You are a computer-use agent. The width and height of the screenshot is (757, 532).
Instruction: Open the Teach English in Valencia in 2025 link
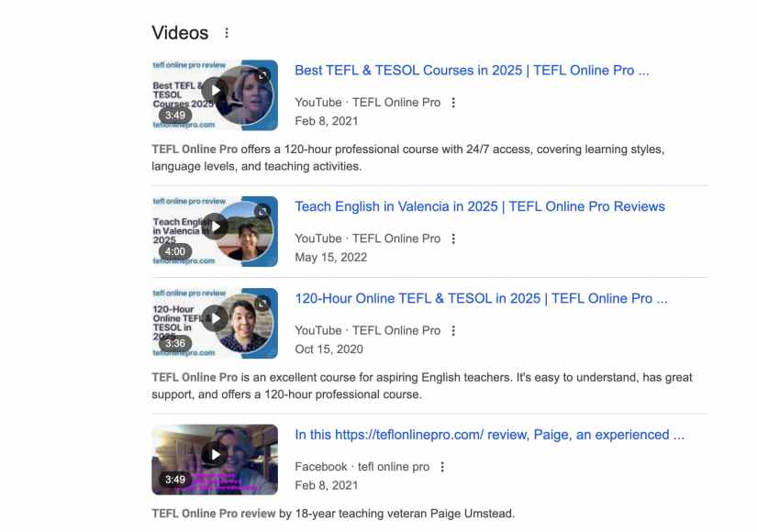click(478, 206)
